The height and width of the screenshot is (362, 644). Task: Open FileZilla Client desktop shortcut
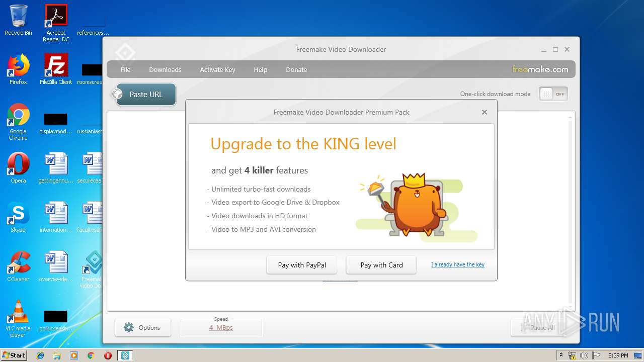(x=56, y=69)
